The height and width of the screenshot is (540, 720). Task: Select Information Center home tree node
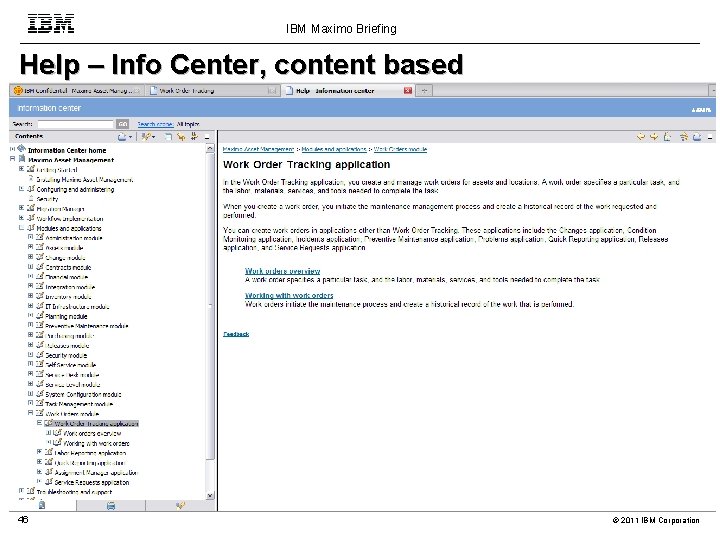[67, 151]
